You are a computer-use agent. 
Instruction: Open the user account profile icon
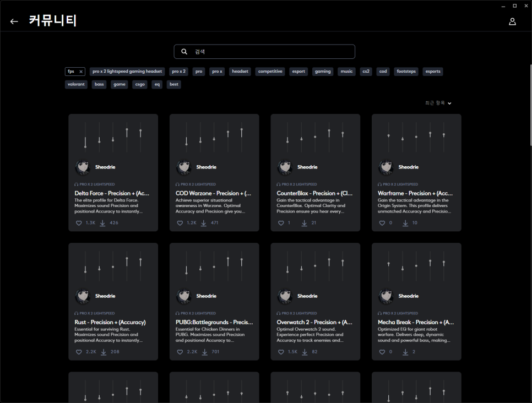[512, 21]
